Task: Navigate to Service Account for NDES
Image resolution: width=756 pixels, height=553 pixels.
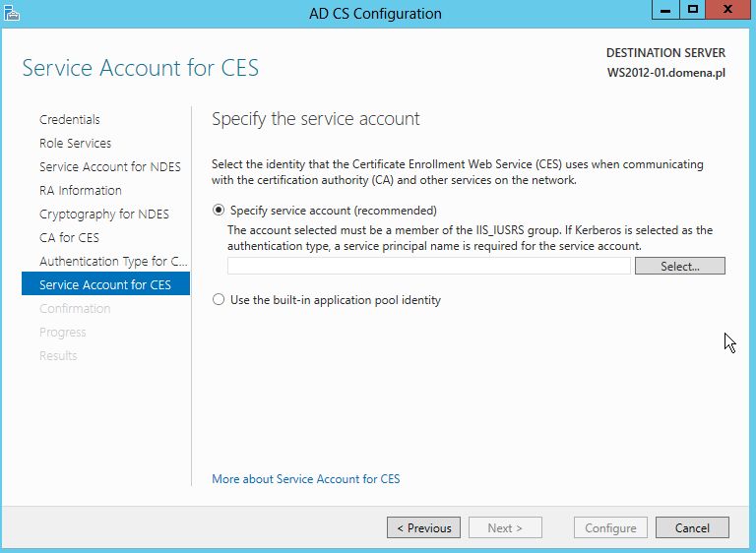Action: 110,167
